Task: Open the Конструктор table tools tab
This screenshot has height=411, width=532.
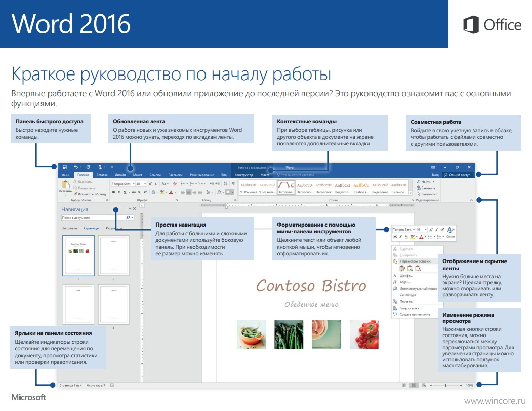Action: point(243,175)
